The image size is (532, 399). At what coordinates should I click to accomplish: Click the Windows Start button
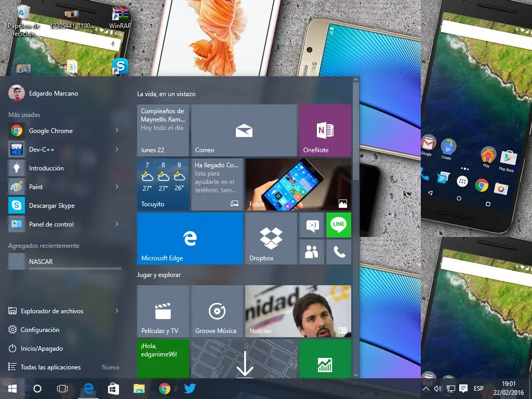[12, 389]
